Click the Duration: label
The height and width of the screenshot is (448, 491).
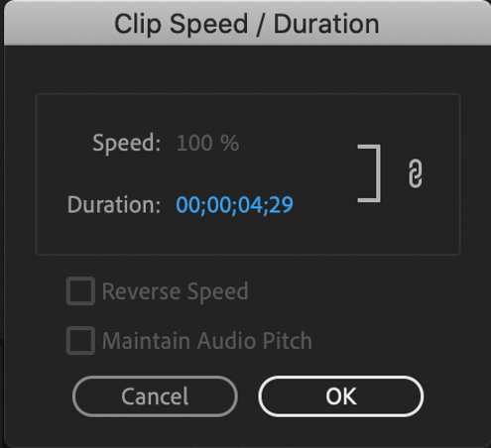[x=114, y=205]
